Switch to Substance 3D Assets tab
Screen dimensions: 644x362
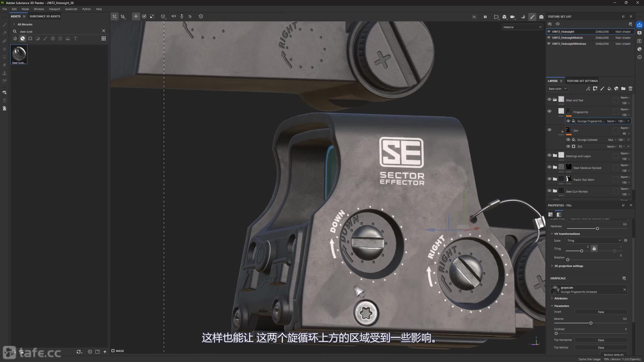tap(45, 16)
